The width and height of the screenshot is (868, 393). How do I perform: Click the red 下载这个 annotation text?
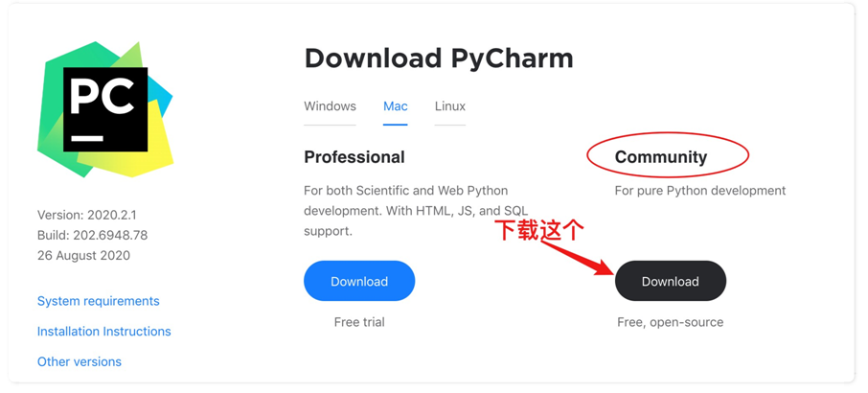tap(539, 230)
